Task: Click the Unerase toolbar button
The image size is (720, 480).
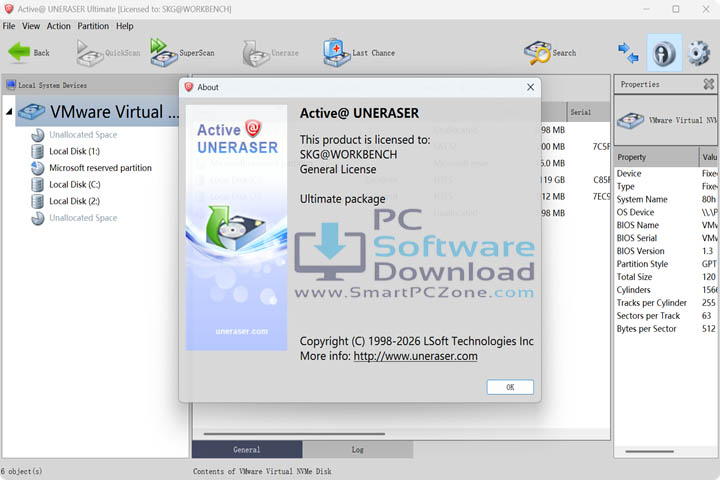Action: [270, 53]
